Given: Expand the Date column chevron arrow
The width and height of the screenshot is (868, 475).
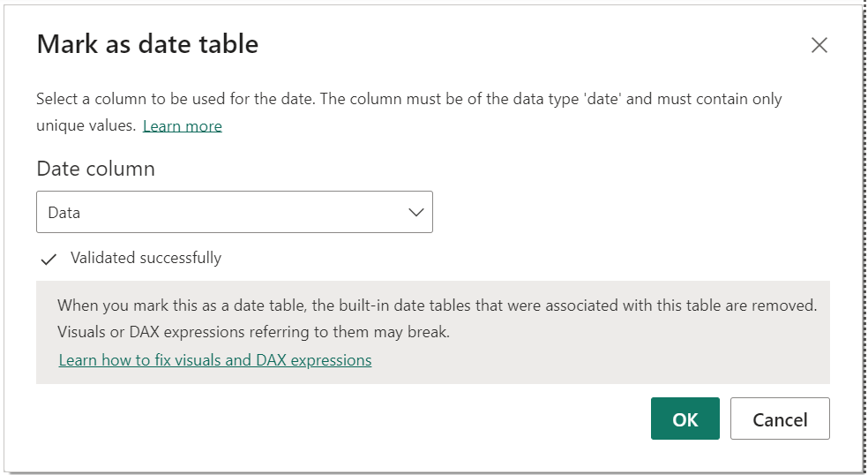Looking at the screenshot, I should [415, 212].
